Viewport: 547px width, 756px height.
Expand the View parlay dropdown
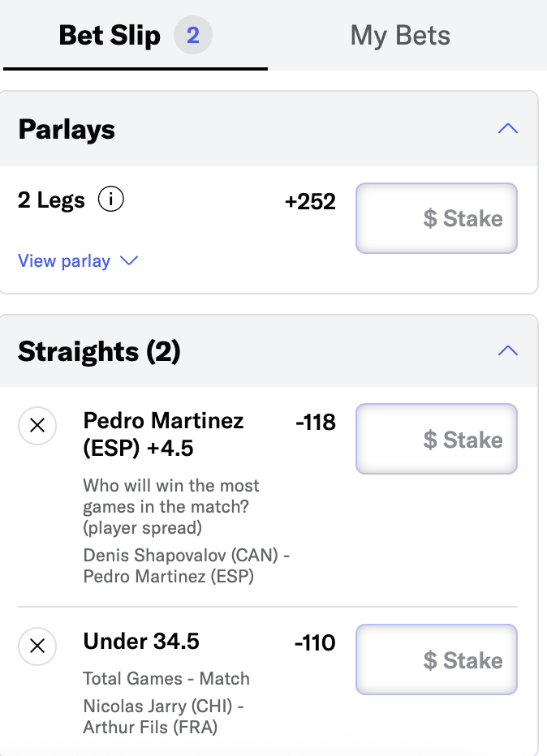(78, 261)
